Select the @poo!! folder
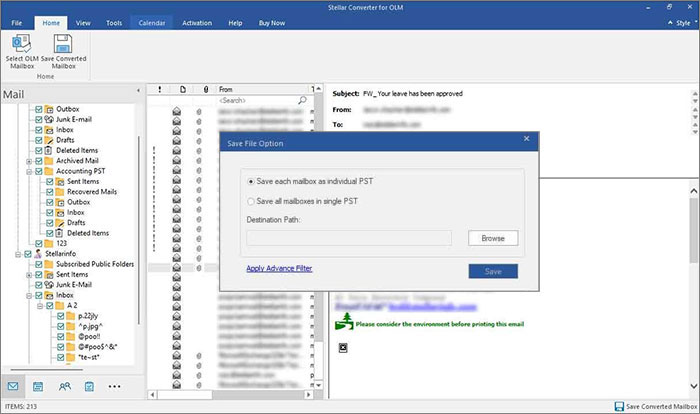This screenshot has height=414, width=700. [89, 336]
